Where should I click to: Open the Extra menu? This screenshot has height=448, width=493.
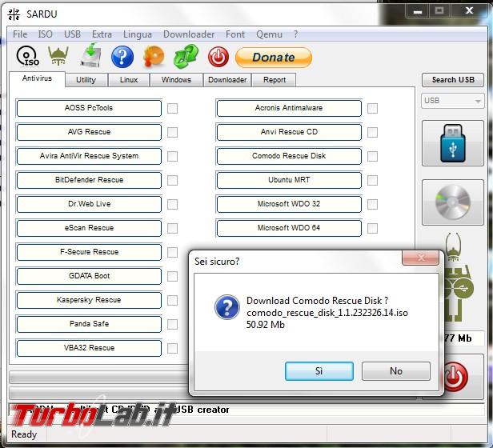tap(102, 34)
